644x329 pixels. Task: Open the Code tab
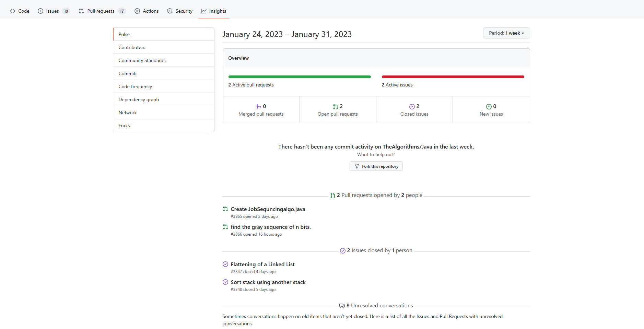(20, 11)
